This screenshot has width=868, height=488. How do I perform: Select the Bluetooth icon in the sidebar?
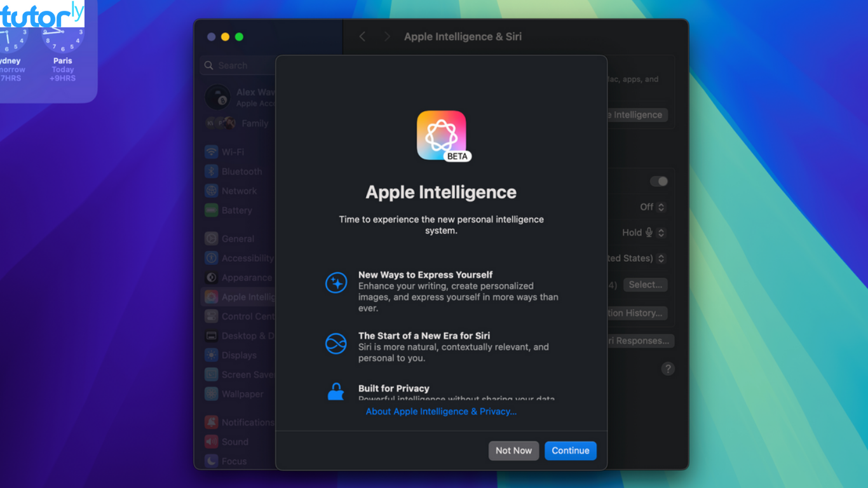(210, 171)
